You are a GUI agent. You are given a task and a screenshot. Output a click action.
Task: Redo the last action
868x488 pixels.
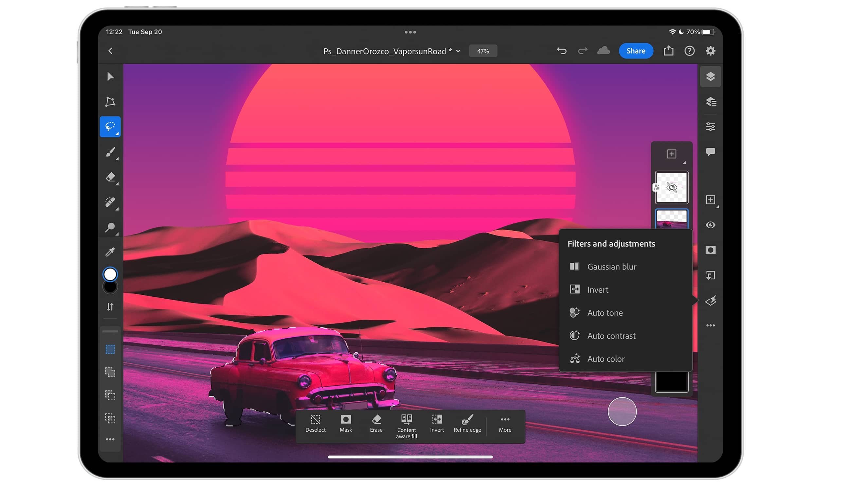[x=583, y=51]
